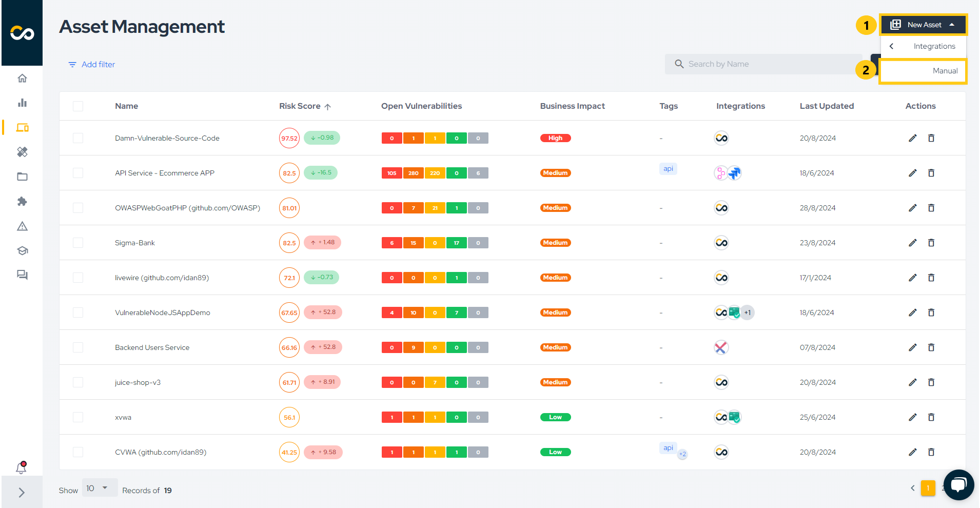
Task: Expand the +1 integrations badge on VulnerableNodeJSAppDemo
Action: point(748,312)
